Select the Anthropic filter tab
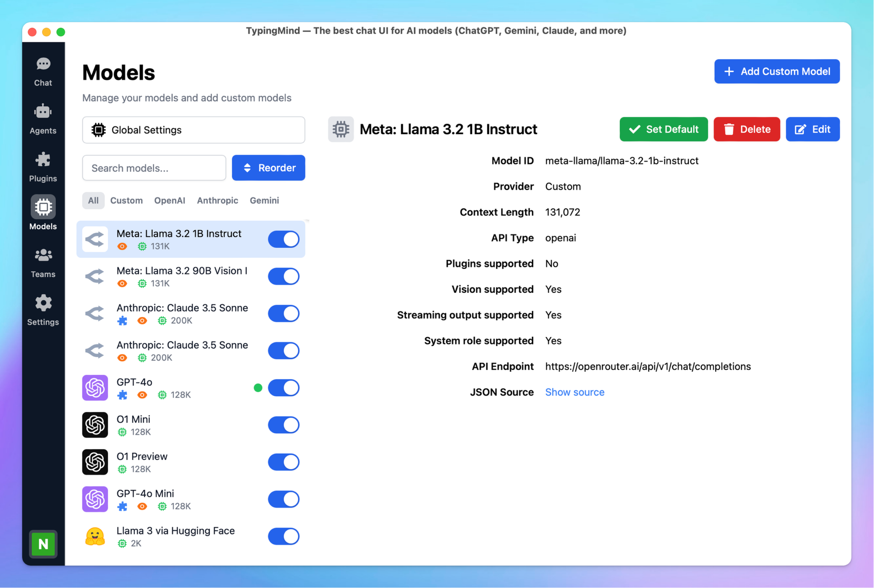Image resolution: width=874 pixels, height=588 pixels. pyautogui.click(x=217, y=200)
